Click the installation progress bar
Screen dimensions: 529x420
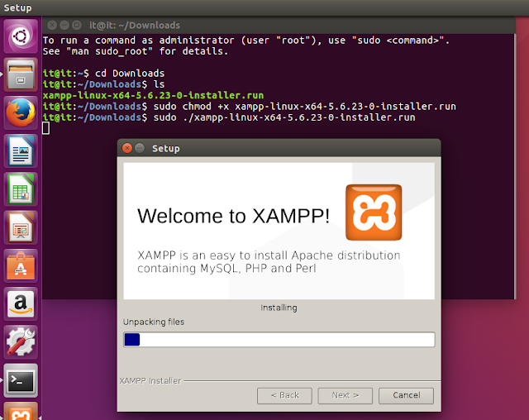tap(279, 339)
